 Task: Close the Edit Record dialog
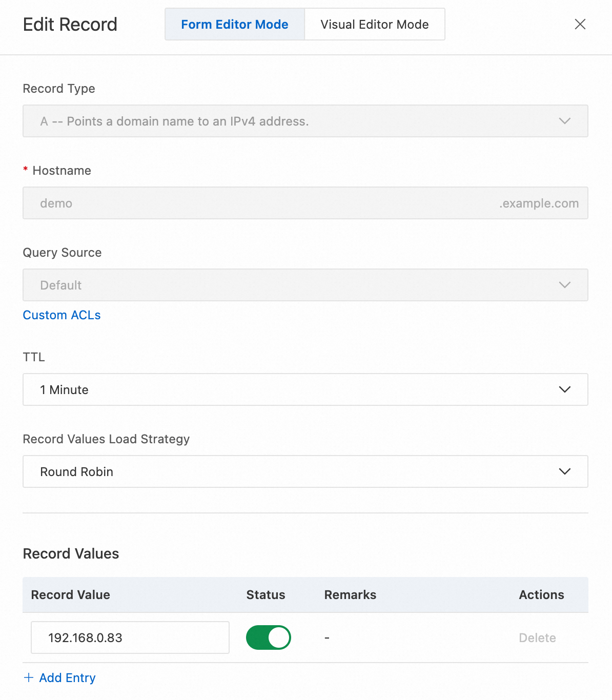[x=580, y=24]
